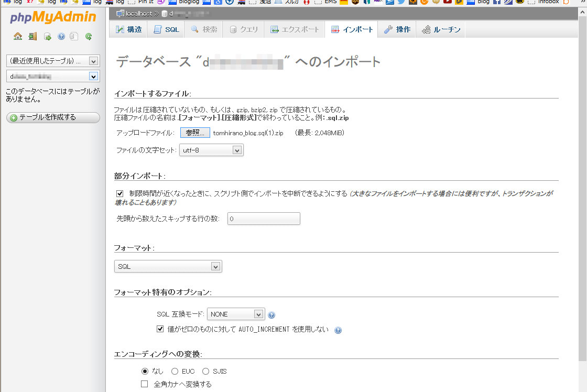Enable the 全角カナへ変換する checkbox
This screenshot has width=587, height=392.
[x=145, y=384]
